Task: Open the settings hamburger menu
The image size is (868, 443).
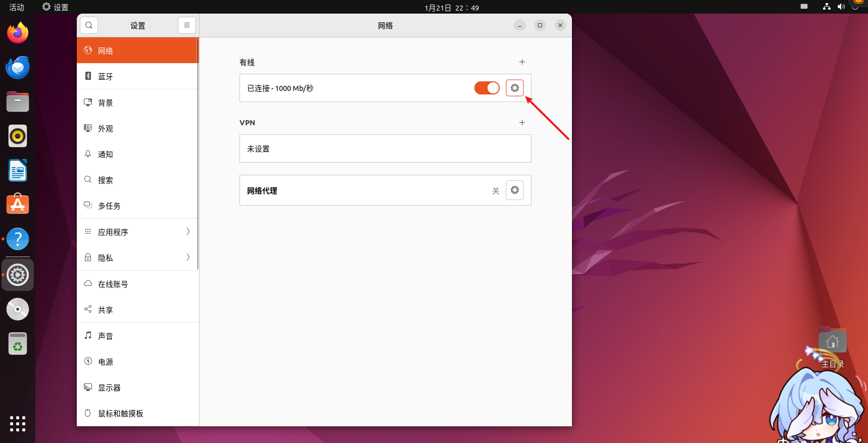Action: (187, 25)
